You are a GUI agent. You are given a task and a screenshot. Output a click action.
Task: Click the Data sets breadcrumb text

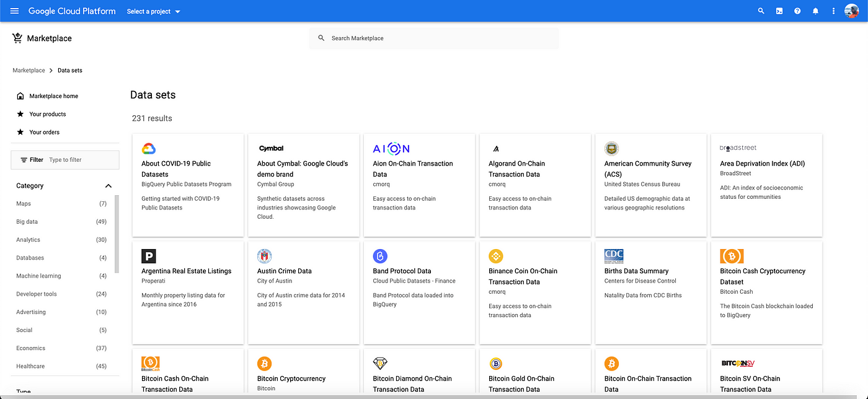(70, 71)
